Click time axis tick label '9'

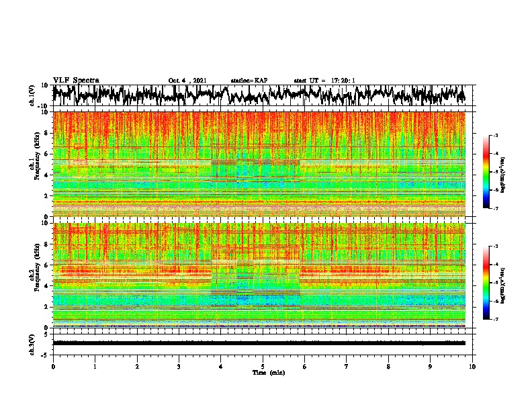(x=430, y=366)
